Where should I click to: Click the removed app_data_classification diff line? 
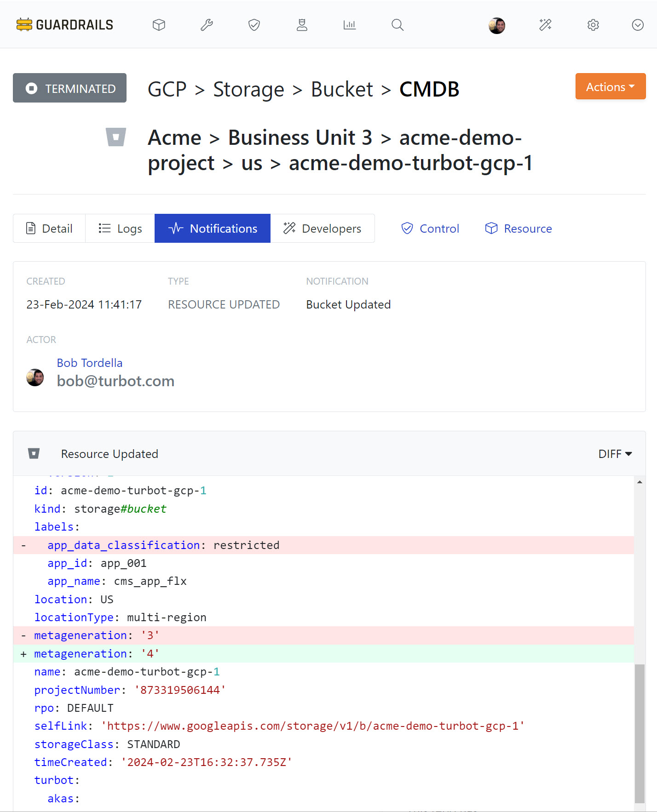[323, 545]
